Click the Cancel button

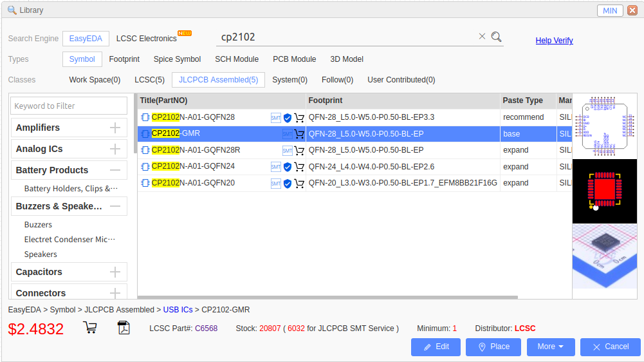point(611,347)
